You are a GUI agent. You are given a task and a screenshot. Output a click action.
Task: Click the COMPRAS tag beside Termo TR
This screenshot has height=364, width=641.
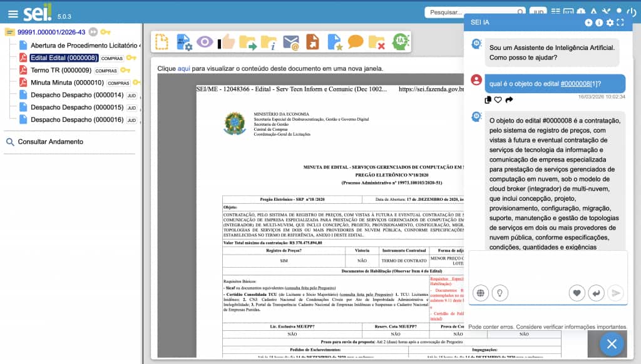click(106, 71)
